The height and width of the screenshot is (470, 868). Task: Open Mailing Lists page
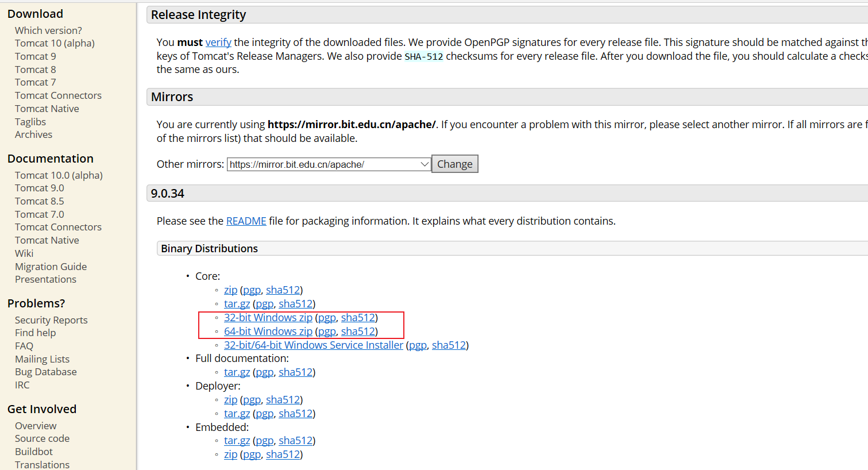(x=42, y=359)
